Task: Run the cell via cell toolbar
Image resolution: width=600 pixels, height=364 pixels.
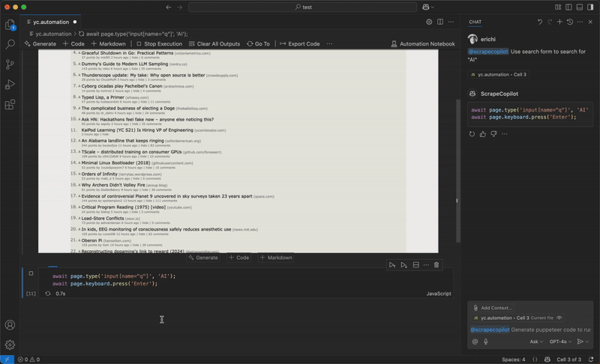Action: pos(392,264)
